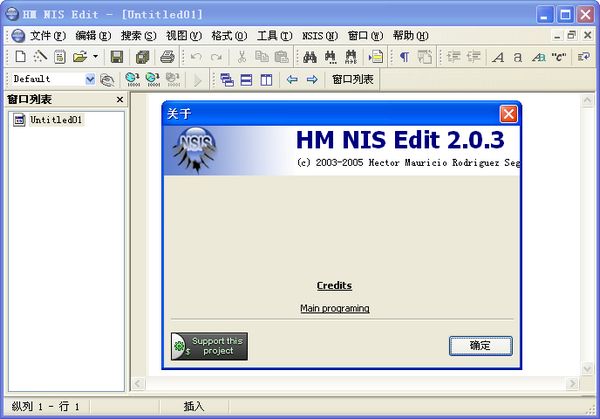The height and width of the screenshot is (419, 600).
Task: Toggle the 窗口列表 toolbar button
Action: click(352, 79)
